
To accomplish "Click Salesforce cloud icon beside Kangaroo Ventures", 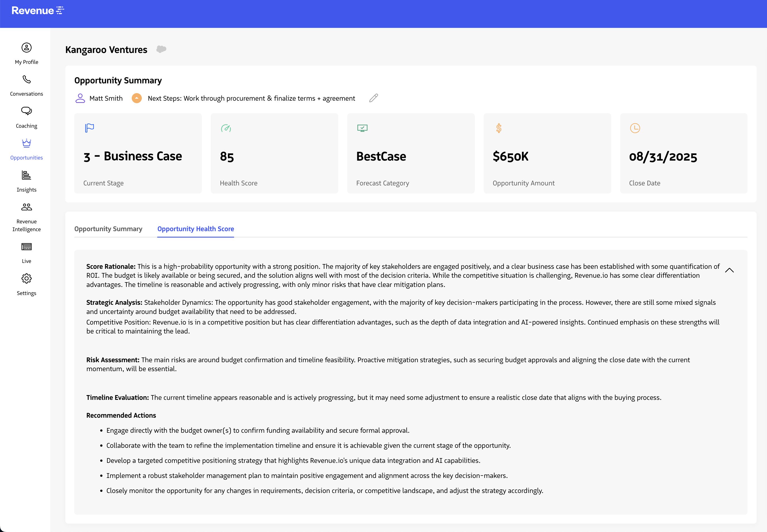I will pyautogui.click(x=161, y=49).
